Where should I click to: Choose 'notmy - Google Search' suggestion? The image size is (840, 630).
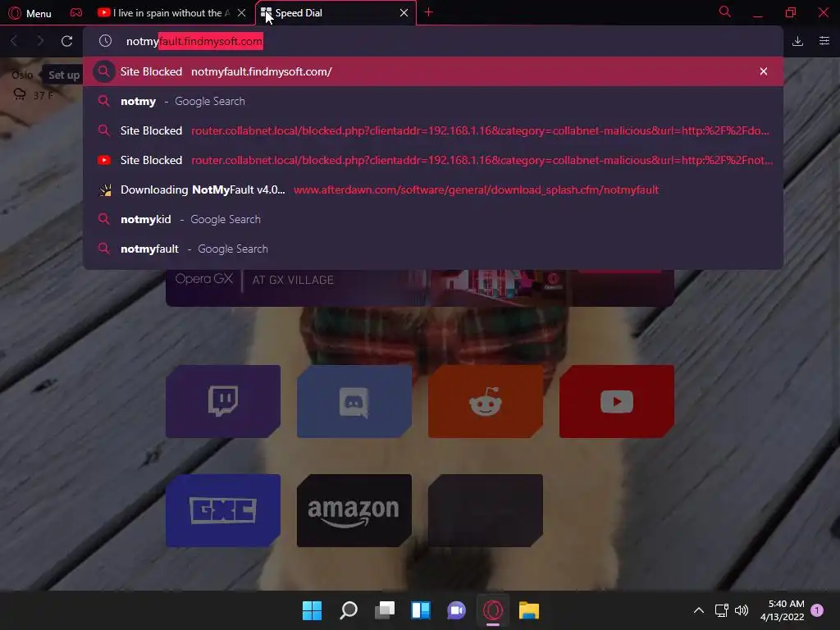pyautogui.click(x=433, y=101)
